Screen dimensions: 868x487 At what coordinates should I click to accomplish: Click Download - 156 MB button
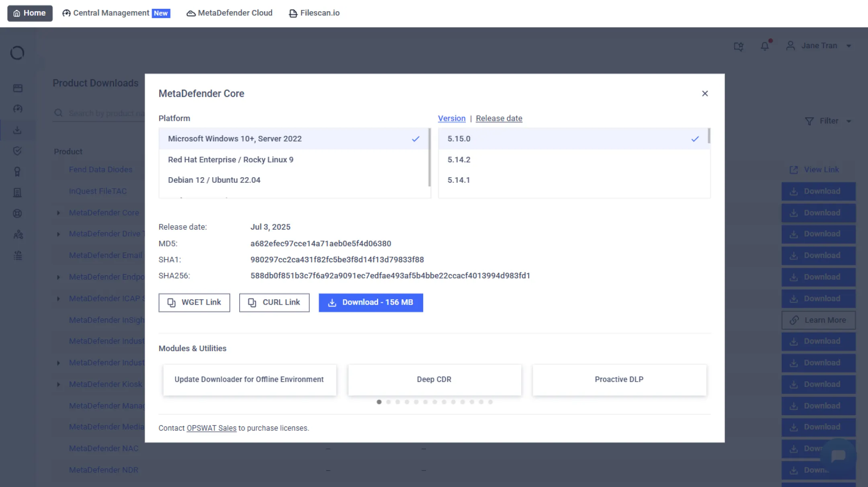[371, 303]
